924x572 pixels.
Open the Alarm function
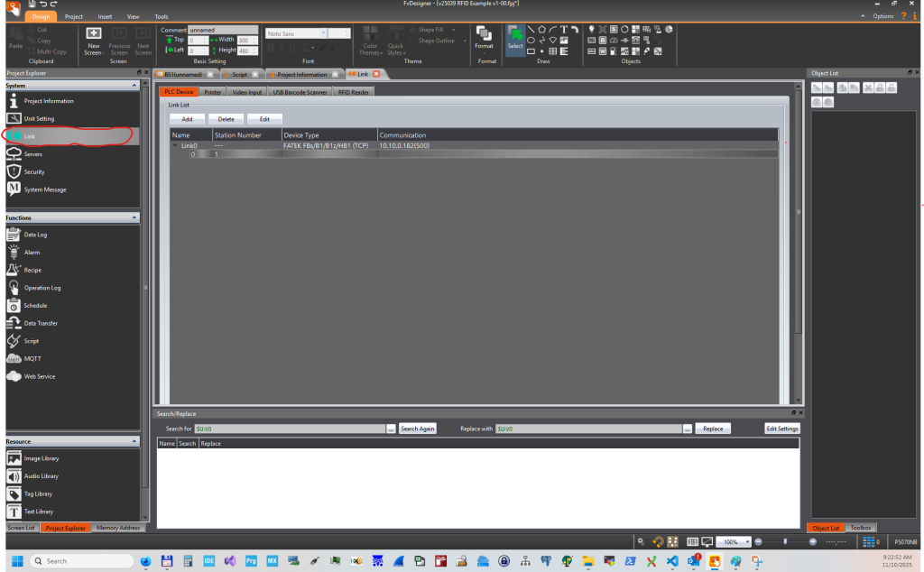(x=32, y=253)
